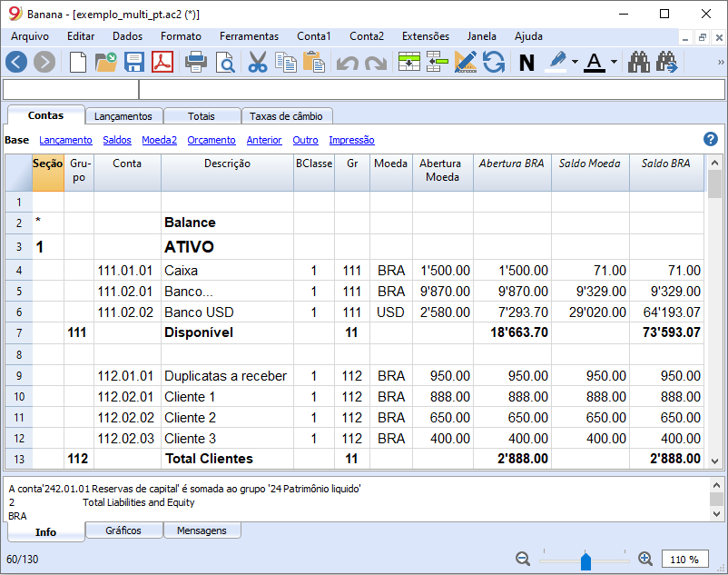Viewport: 728px width, 575px height.
Task: Open the Extensões menu
Action: (x=426, y=36)
